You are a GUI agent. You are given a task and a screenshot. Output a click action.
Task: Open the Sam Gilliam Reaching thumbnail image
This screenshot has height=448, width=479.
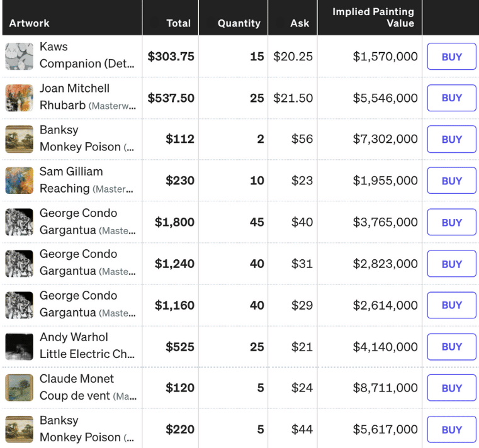tap(19, 181)
